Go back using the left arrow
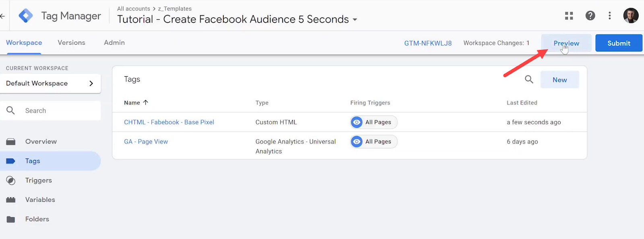This screenshot has width=644, height=239. click(2, 16)
